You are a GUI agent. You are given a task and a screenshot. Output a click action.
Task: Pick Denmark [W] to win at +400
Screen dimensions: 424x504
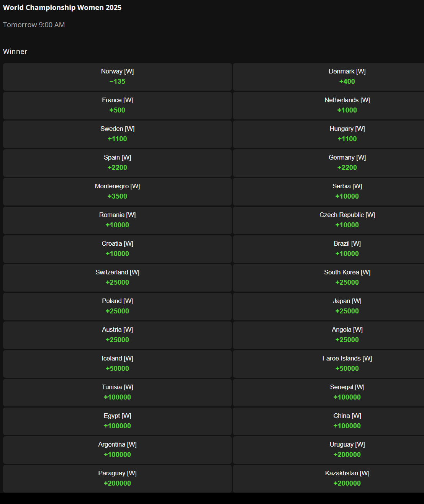tap(347, 77)
